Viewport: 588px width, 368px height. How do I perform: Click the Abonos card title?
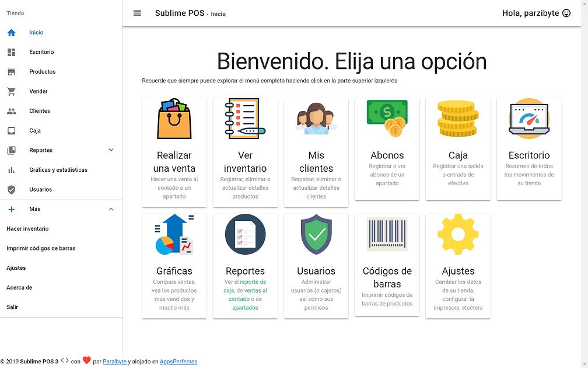point(387,155)
